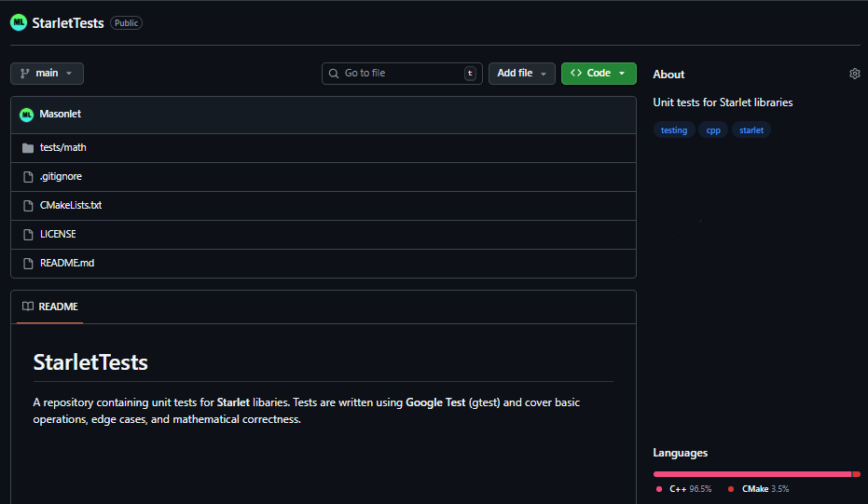Expand the Add file dropdown
This screenshot has height=504, width=868.
pos(521,74)
